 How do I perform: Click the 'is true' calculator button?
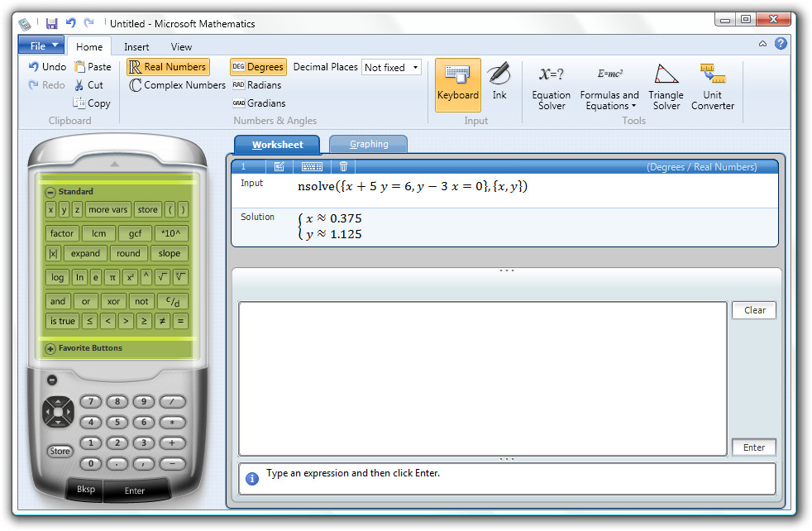(x=62, y=321)
